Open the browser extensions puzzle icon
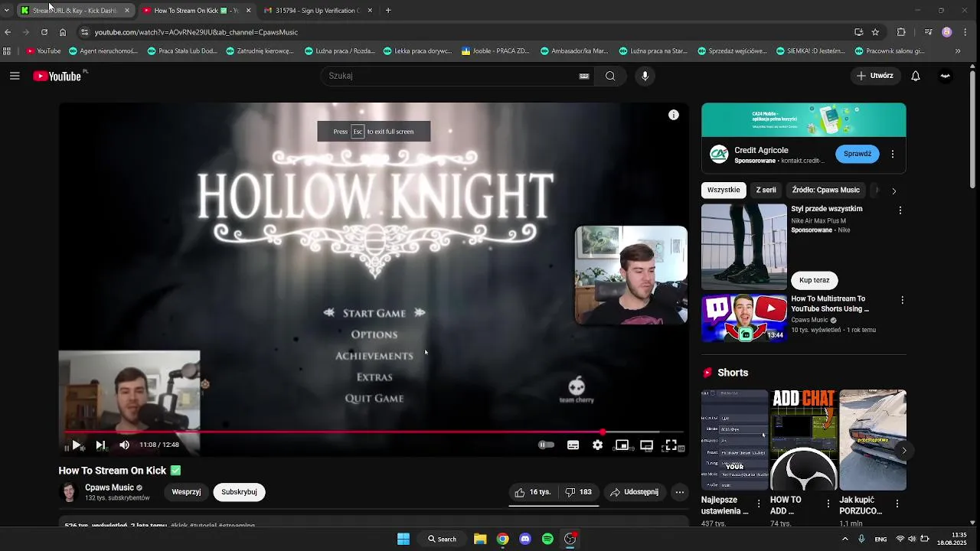 pyautogui.click(x=901, y=32)
